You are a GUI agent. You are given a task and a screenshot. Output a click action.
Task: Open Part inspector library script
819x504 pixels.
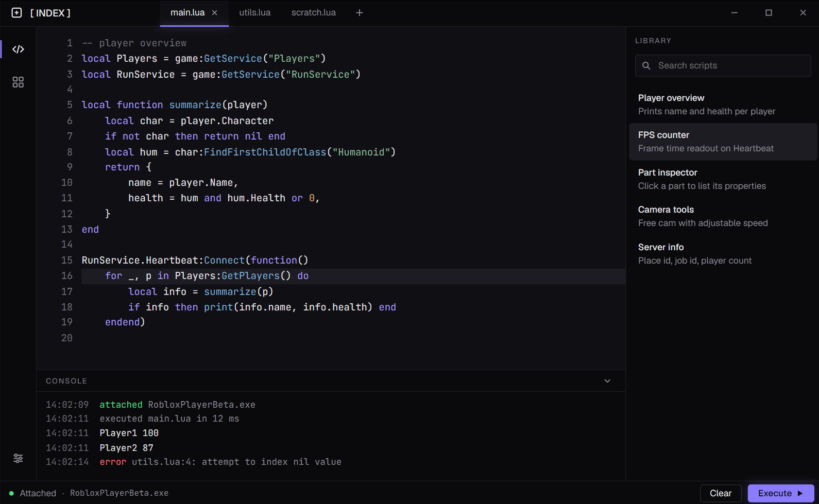pyautogui.click(x=723, y=179)
